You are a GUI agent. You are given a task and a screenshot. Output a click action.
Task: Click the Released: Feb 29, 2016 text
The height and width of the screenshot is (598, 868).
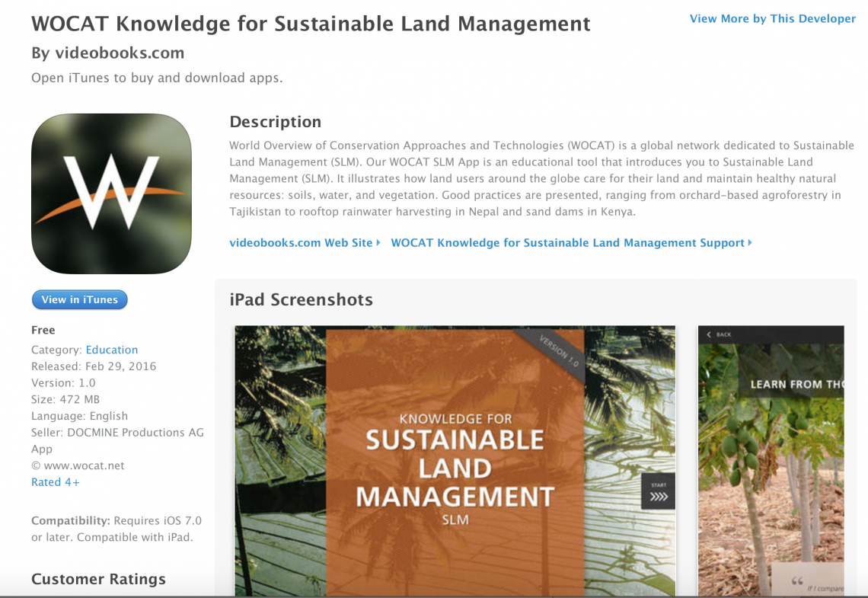94,366
